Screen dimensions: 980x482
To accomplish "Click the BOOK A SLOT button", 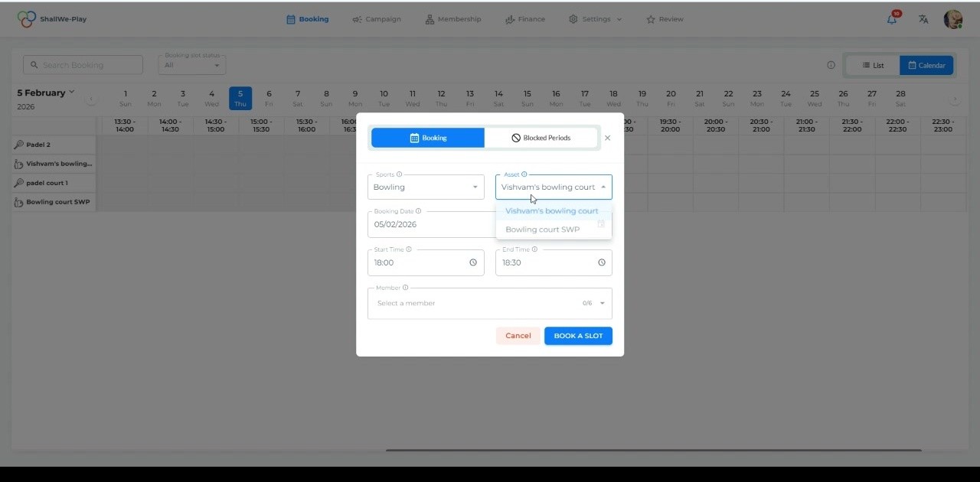I will click(x=578, y=335).
